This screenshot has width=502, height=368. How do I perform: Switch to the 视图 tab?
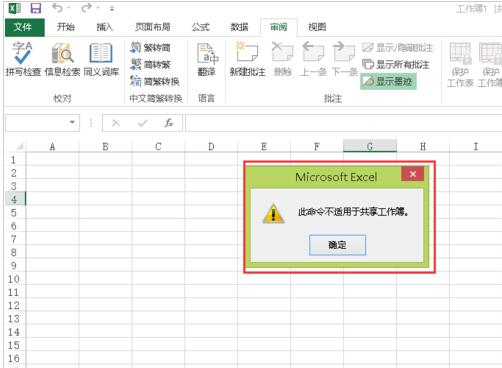tap(317, 27)
